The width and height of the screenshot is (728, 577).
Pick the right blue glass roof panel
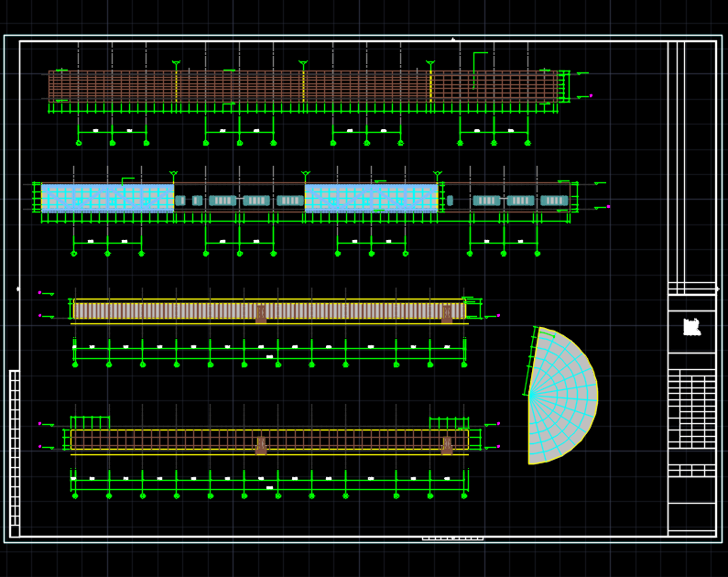pos(372,198)
